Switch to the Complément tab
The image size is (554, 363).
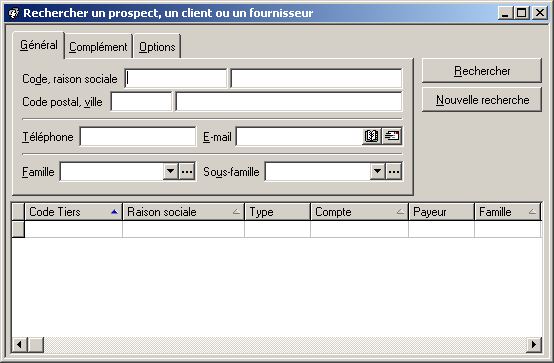point(98,47)
